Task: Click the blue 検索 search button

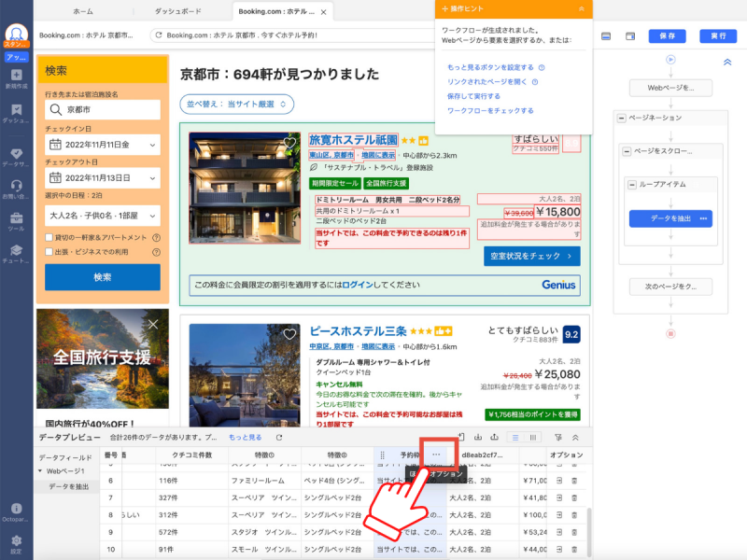Action: click(103, 277)
